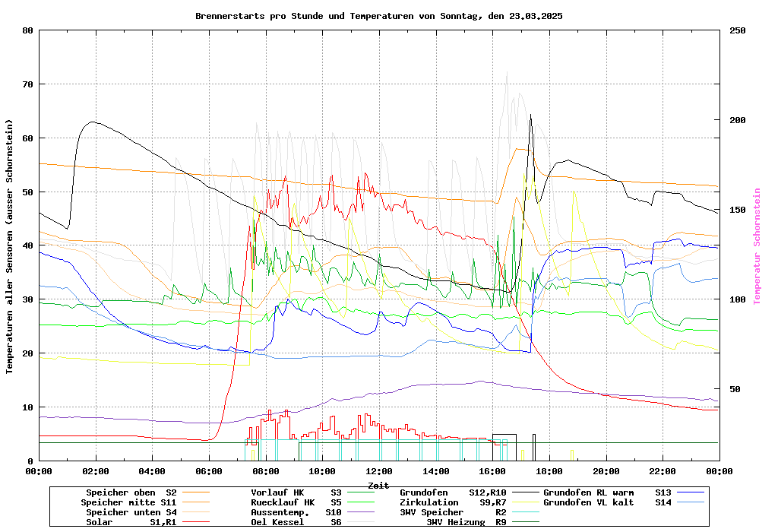Click the 12:00 time axis tick label
The height and width of the screenshot is (532, 778).
pos(378,471)
